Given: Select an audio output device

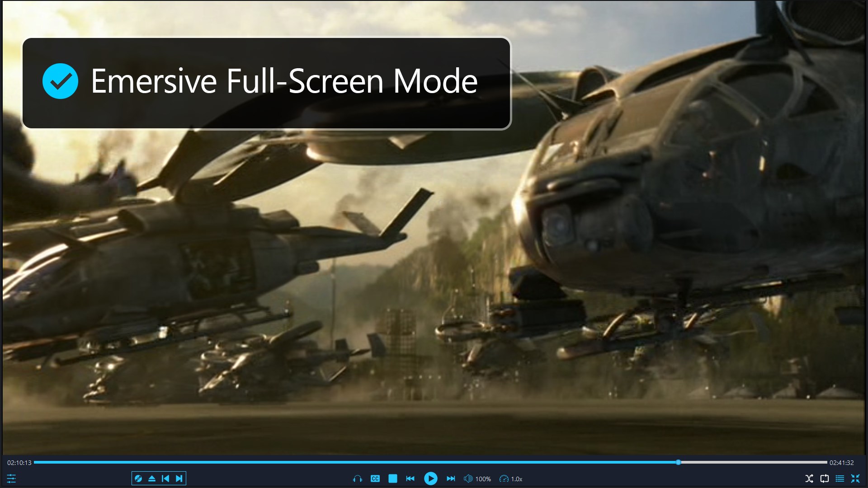Looking at the screenshot, I should (357, 479).
